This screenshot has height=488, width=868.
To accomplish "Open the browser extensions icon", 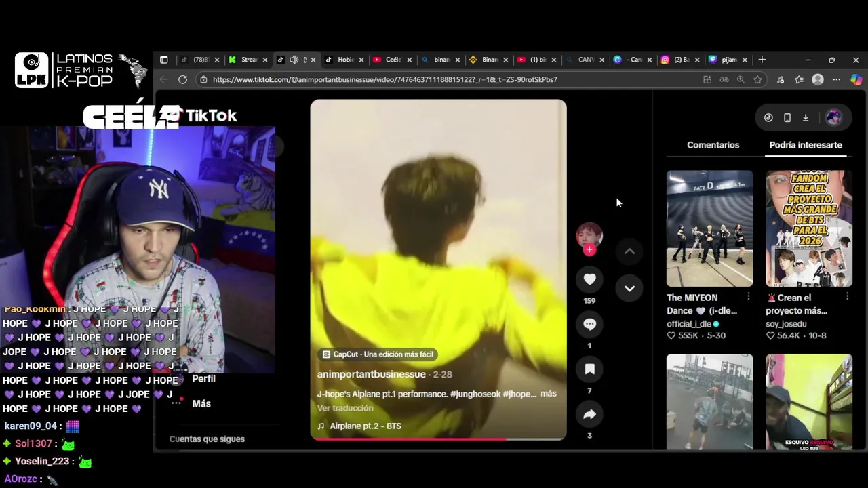I will coord(781,79).
